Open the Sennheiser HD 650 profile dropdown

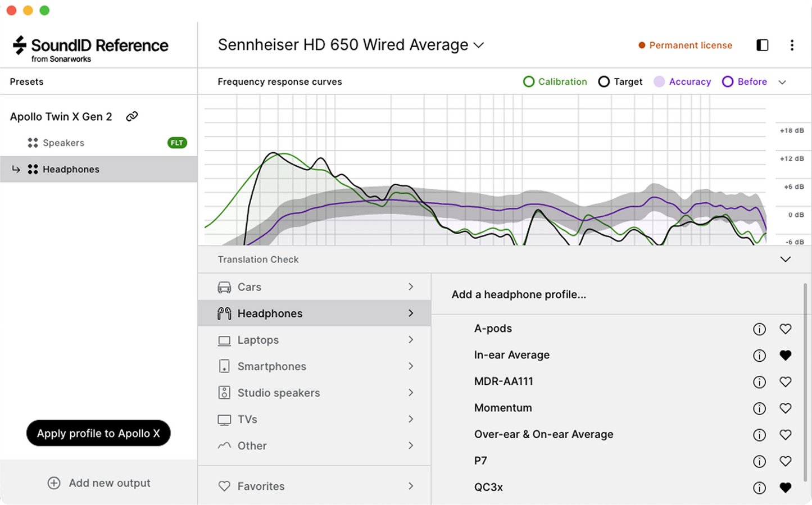(478, 45)
